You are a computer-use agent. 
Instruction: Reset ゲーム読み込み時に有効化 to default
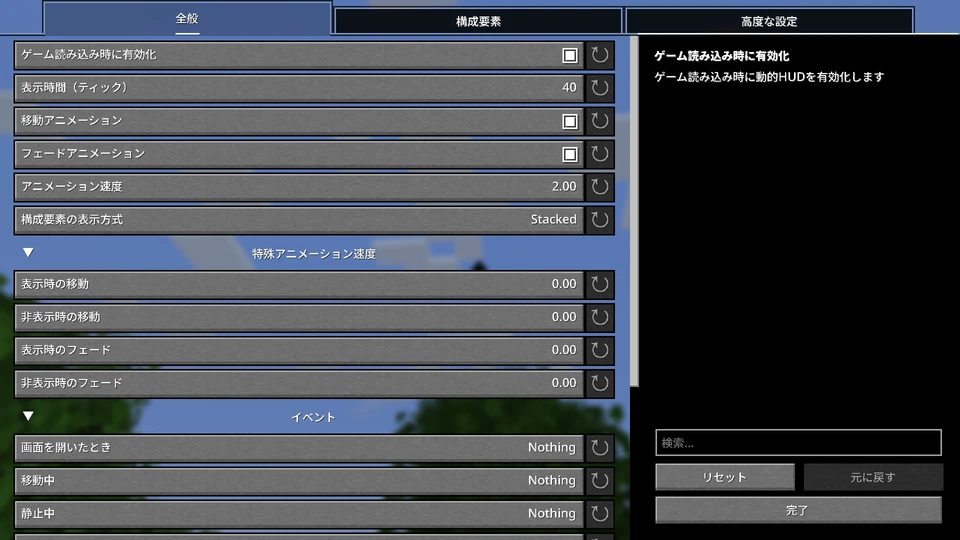point(599,55)
